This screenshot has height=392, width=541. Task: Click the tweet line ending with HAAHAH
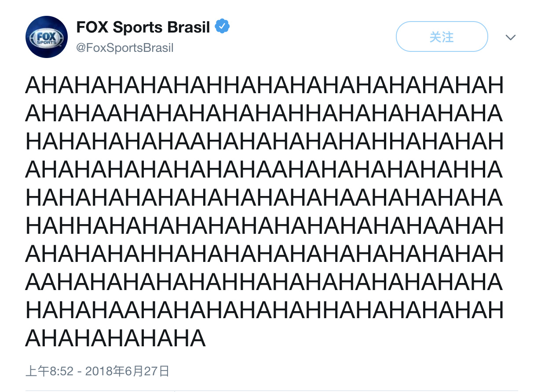pos(264,226)
